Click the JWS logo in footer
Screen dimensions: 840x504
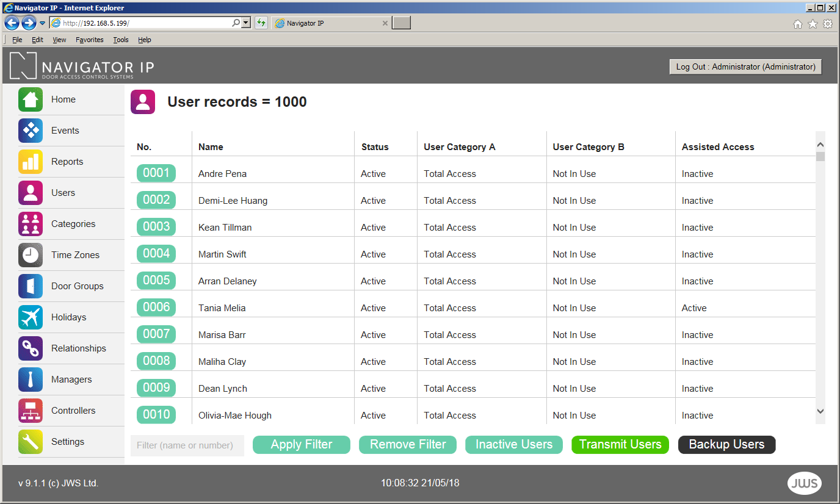(804, 483)
